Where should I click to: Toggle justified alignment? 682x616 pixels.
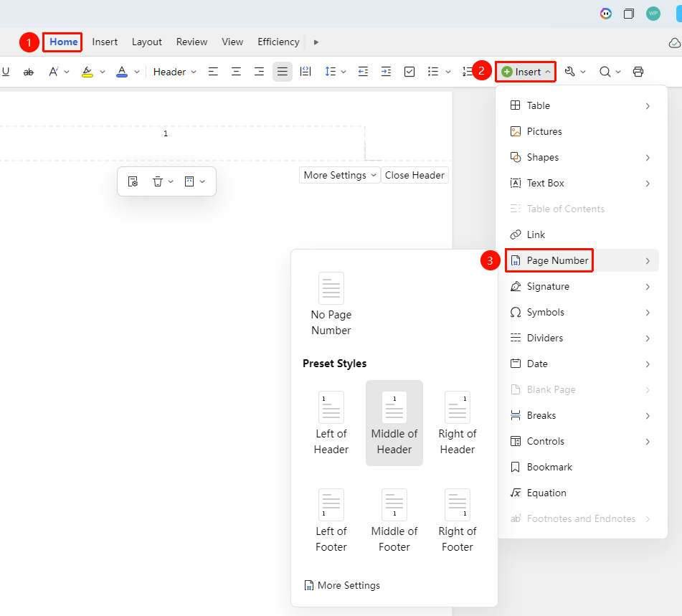[283, 72]
